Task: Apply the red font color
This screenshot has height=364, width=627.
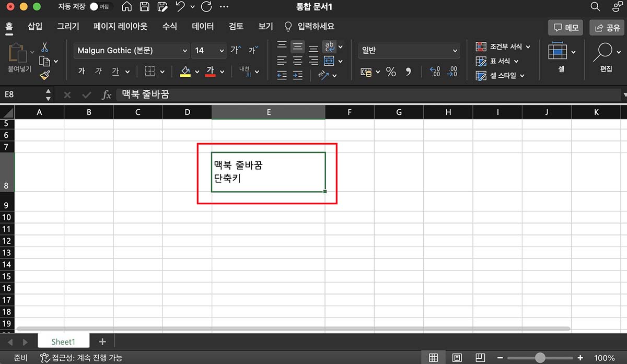Action: click(x=211, y=71)
